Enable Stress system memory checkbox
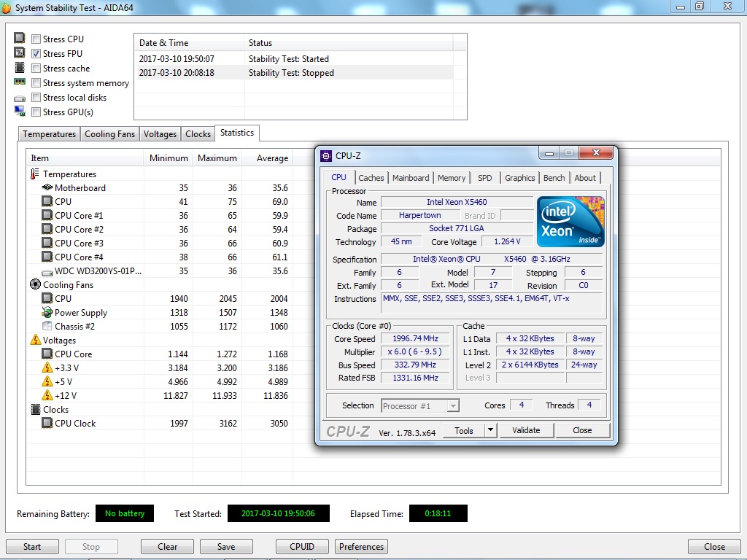Screen dimensions: 747x560 [x=36, y=83]
